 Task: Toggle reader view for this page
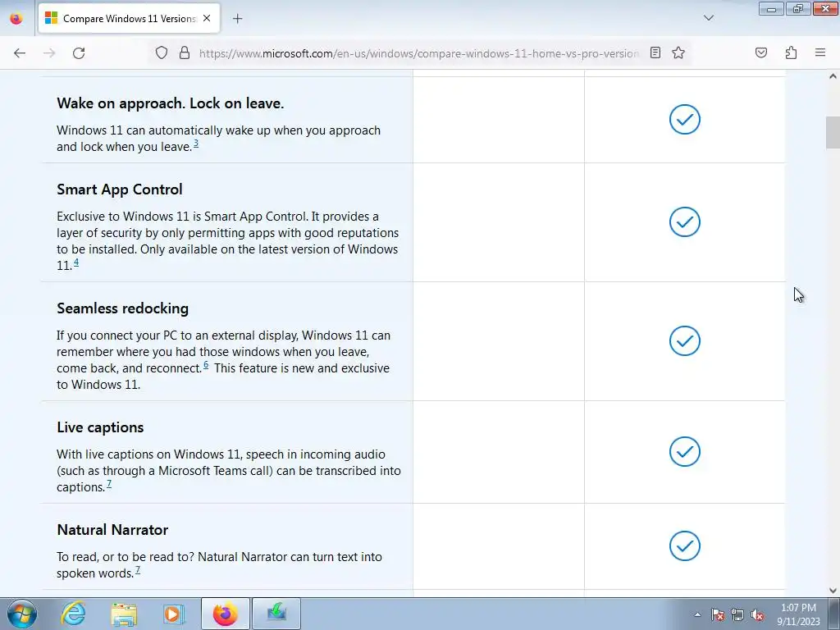pyautogui.click(x=655, y=52)
